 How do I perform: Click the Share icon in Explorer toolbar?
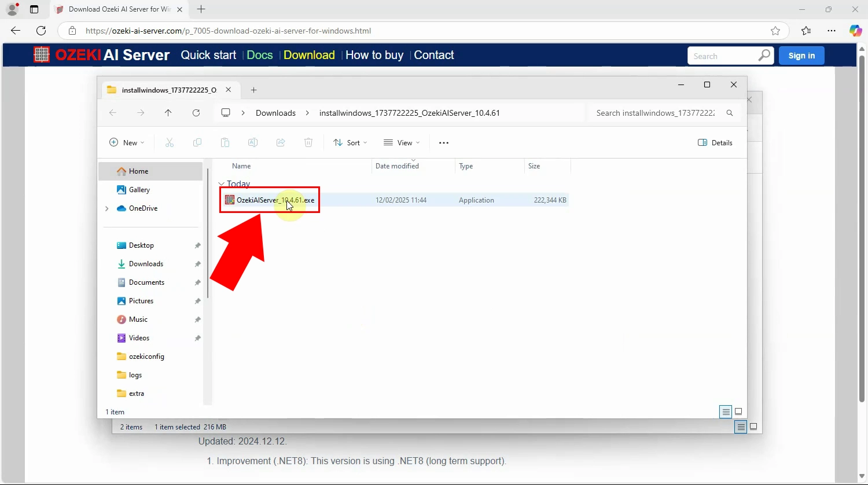point(281,142)
